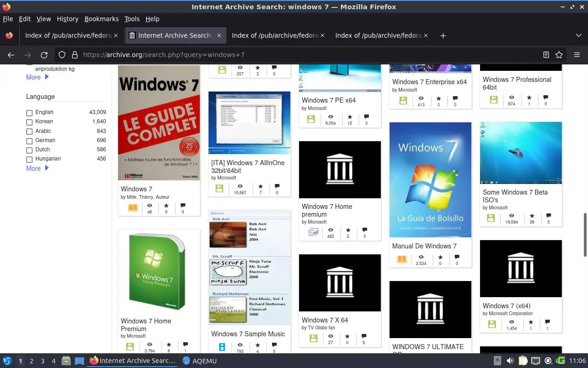The height and width of the screenshot is (368, 588).
Task: Open the File menu
Action: 8,19
